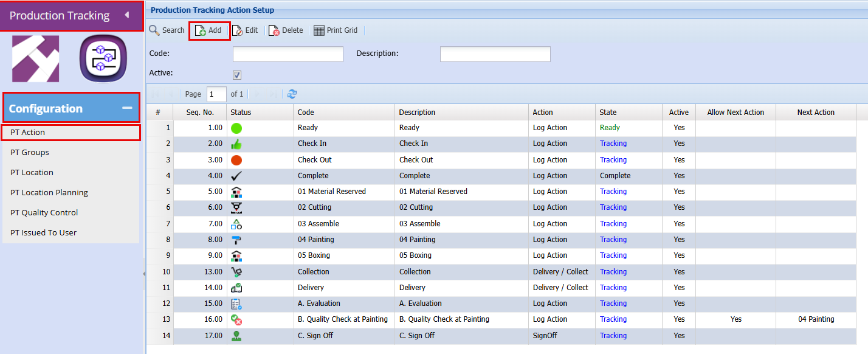
Task: Click red circle status icon for Check Out
Action: [236, 160]
